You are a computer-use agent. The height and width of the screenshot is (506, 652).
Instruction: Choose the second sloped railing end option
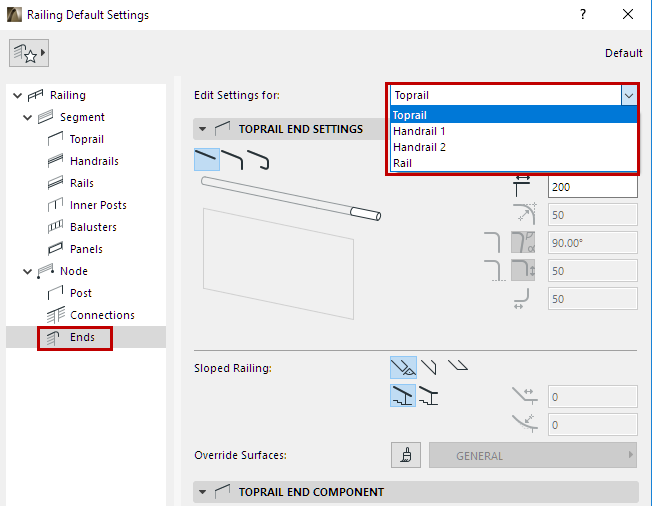[429, 367]
